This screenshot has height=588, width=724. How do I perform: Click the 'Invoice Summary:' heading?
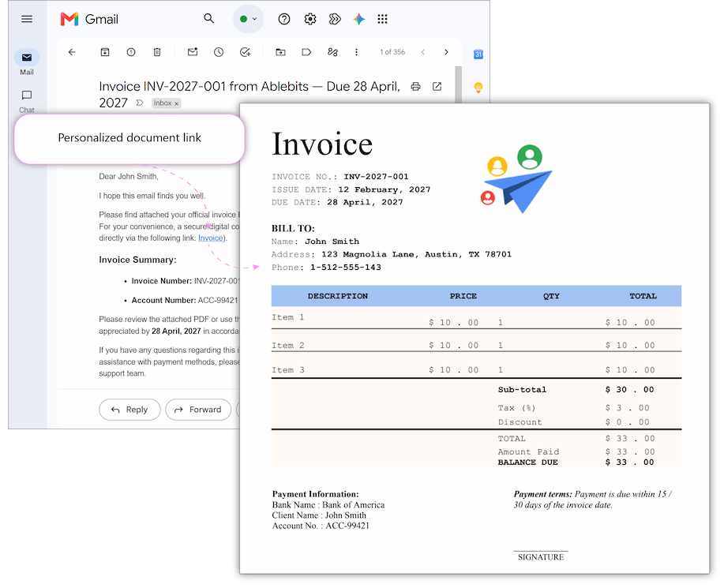coord(137,260)
